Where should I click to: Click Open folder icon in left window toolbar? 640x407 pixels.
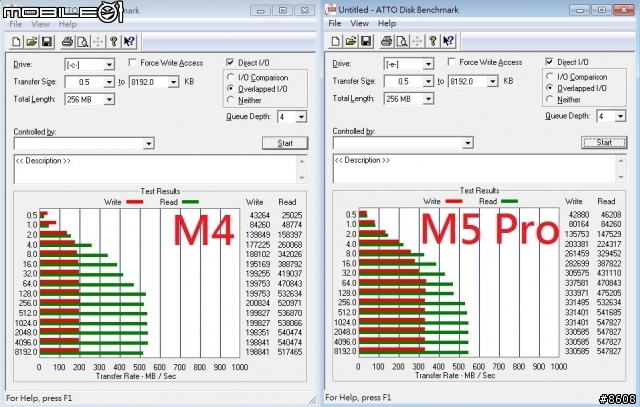[x=31, y=42]
